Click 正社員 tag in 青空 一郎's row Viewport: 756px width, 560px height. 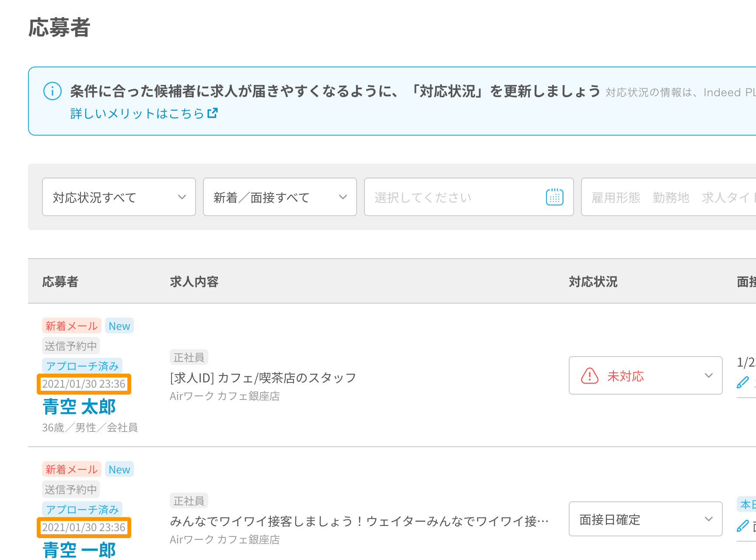point(189,501)
